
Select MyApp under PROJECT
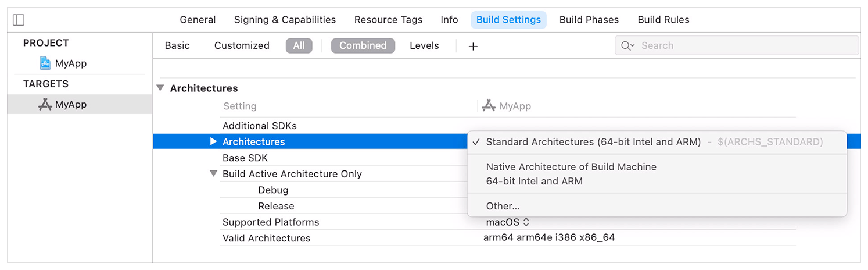click(x=71, y=63)
